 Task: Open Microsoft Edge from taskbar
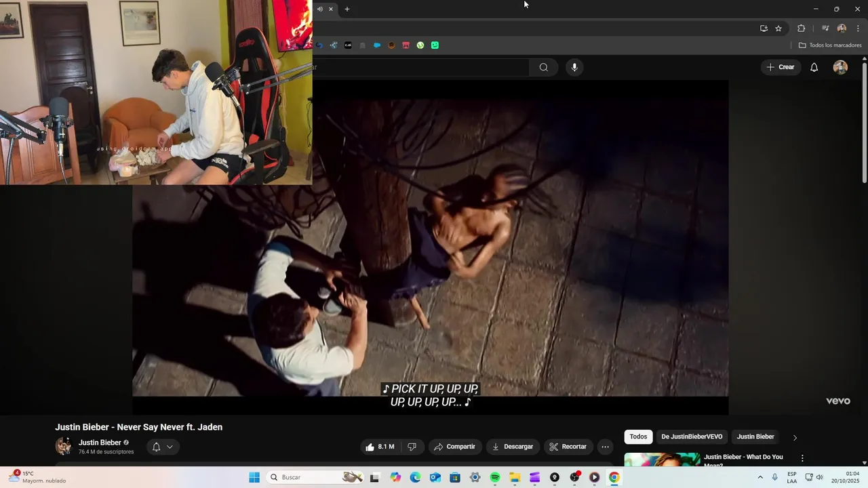pos(415,477)
